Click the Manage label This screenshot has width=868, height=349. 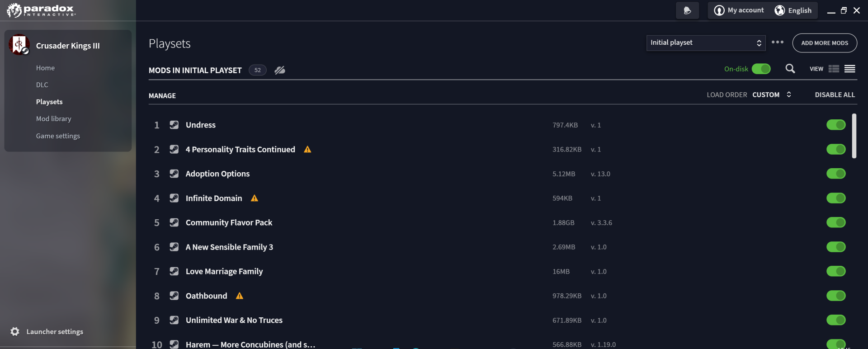[162, 95]
